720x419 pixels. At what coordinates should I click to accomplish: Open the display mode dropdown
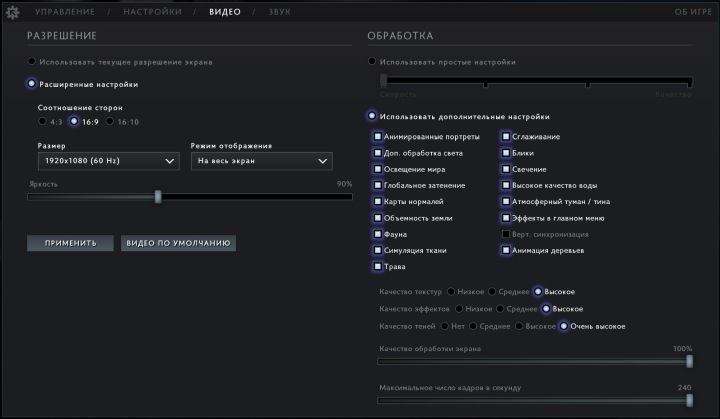[x=261, y=160]
